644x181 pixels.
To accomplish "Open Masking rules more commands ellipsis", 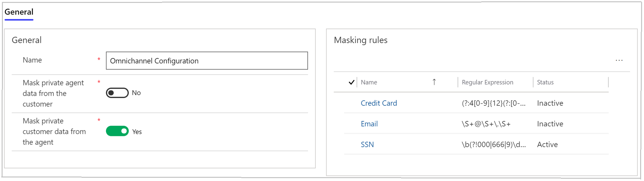I will [619, 60].
